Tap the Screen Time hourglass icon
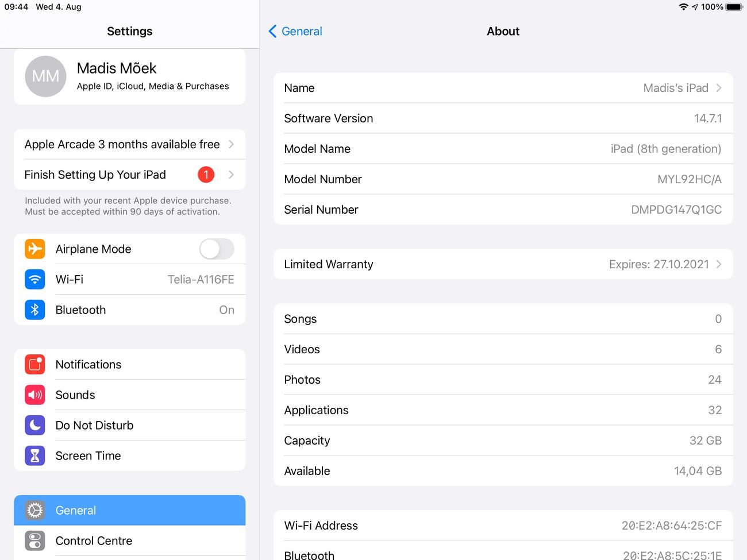The image size is (747, 560). 35,455
